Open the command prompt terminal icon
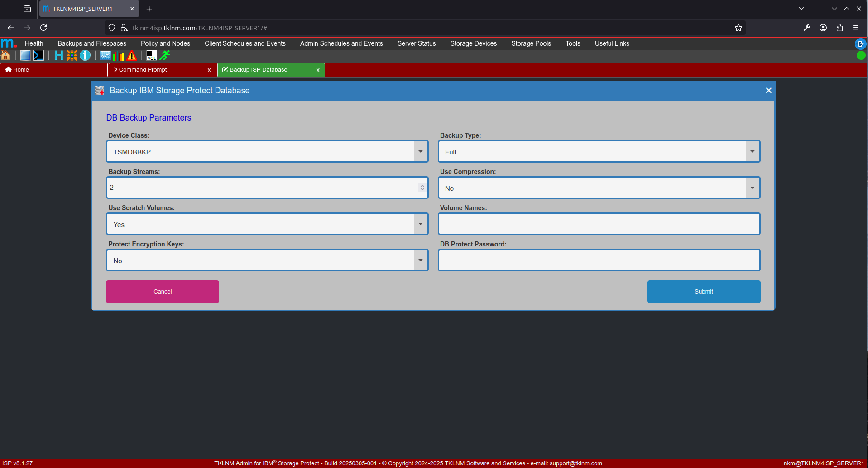 tap(38, 55)
